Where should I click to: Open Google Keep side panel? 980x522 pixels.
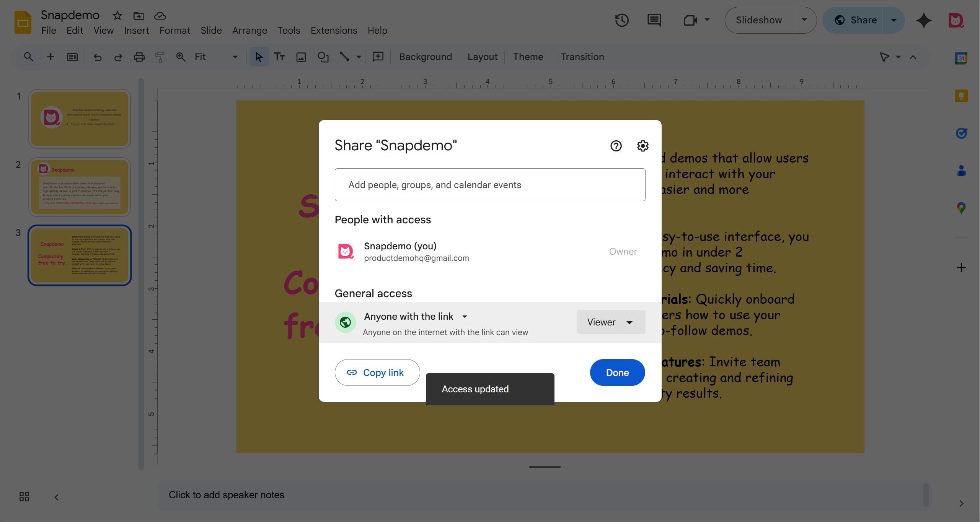click(x=961, y=96)
